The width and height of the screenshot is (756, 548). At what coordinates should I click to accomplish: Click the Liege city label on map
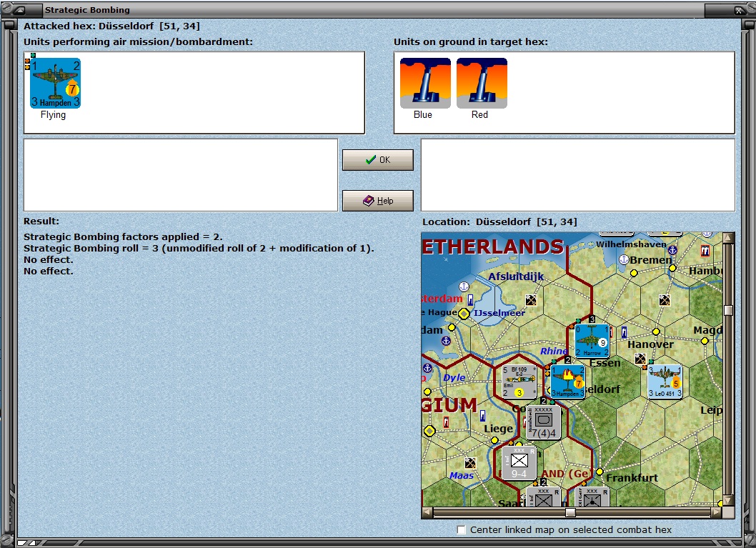coord(499,429)
